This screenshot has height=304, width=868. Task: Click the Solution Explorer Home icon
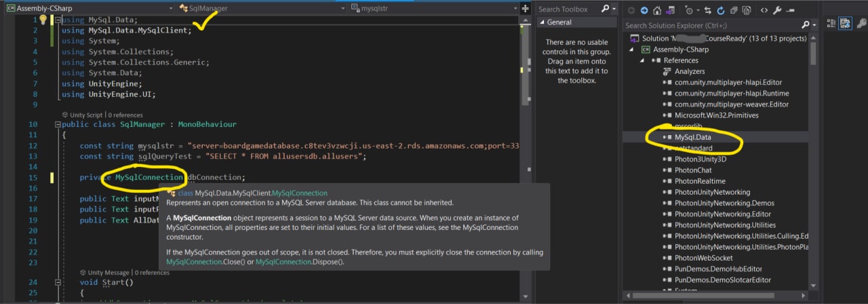(658, 9)
